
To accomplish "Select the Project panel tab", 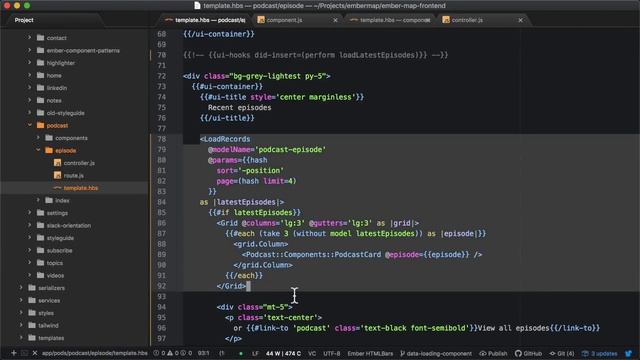I will [x=24, y=20].
